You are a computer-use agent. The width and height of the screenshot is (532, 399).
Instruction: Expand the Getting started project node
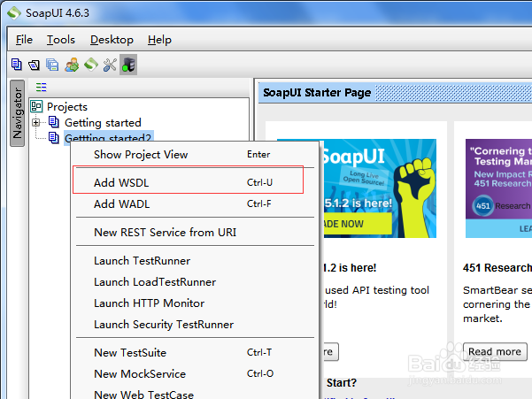tap(36, 122)
